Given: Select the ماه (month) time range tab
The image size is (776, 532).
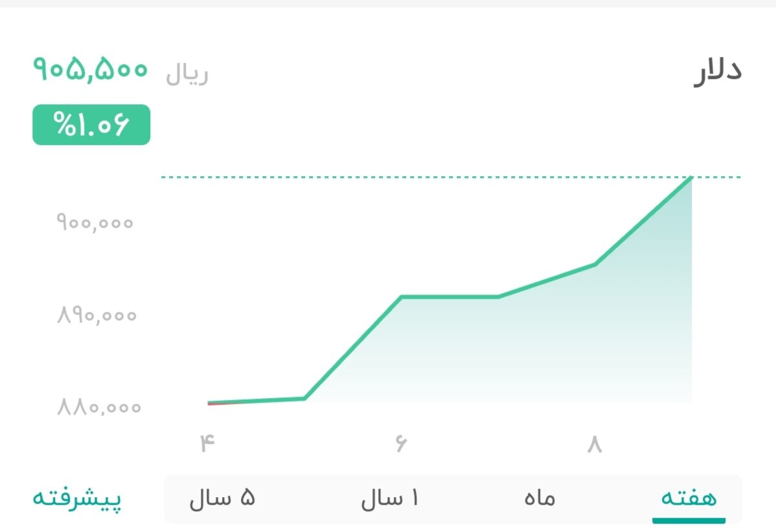Looking at the screenshot, I should [x=539, y=498].
